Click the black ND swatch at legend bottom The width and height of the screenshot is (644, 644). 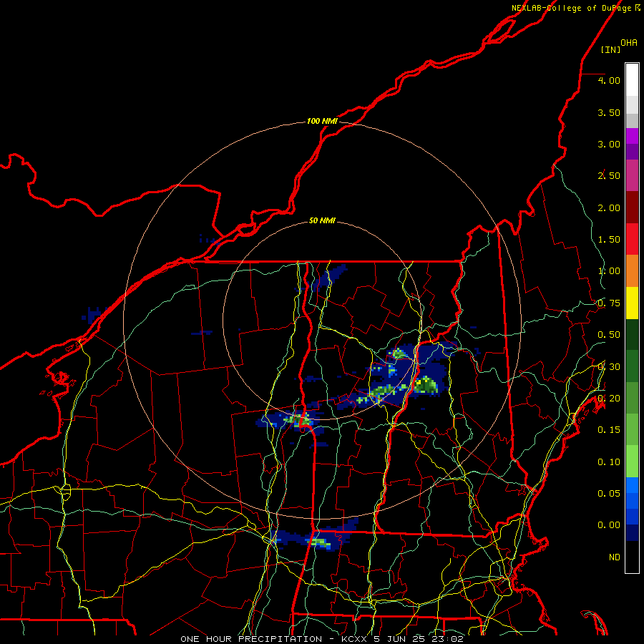(x=632, y=557)
